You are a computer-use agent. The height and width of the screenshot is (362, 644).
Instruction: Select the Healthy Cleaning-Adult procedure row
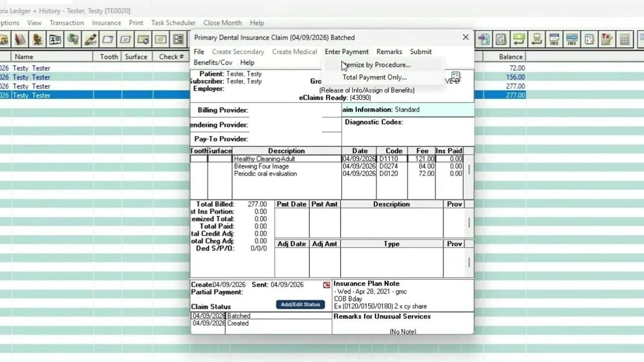click(x=327, y=159)
